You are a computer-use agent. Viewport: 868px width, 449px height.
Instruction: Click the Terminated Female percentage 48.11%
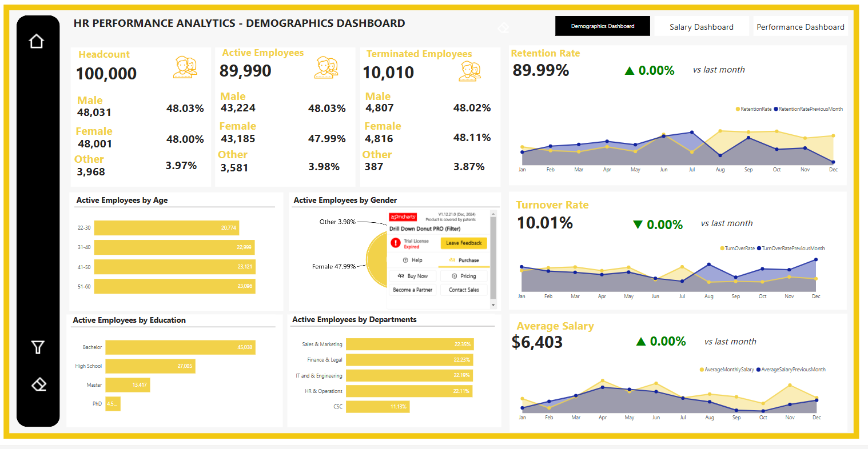(x=472, y=138)
